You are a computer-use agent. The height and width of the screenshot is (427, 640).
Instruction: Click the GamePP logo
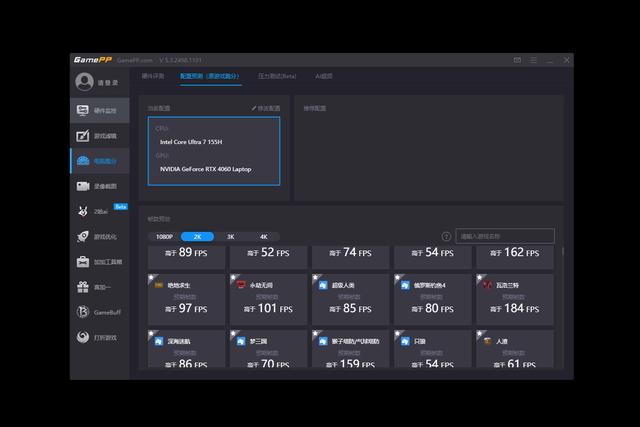coord(93,60)
